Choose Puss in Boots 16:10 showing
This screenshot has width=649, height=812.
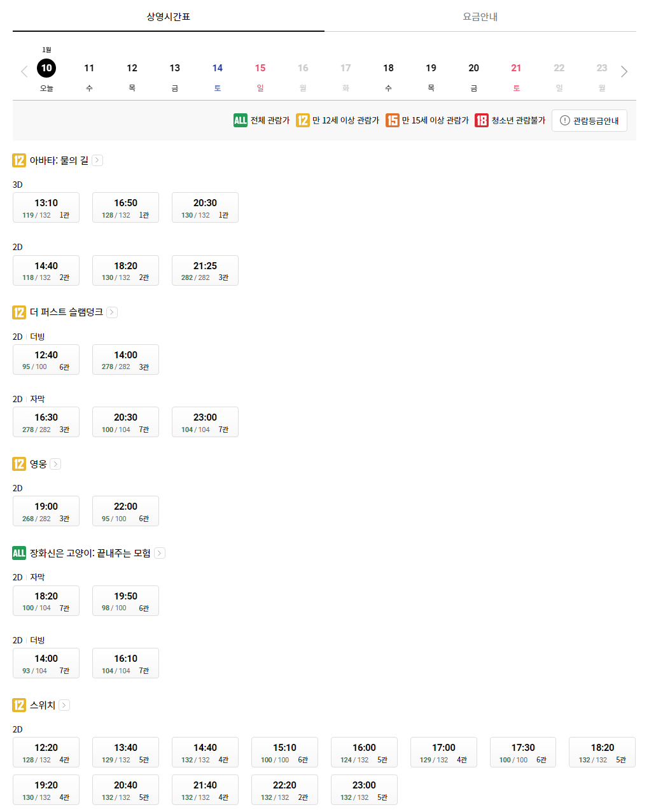click(x=125, y=663)
